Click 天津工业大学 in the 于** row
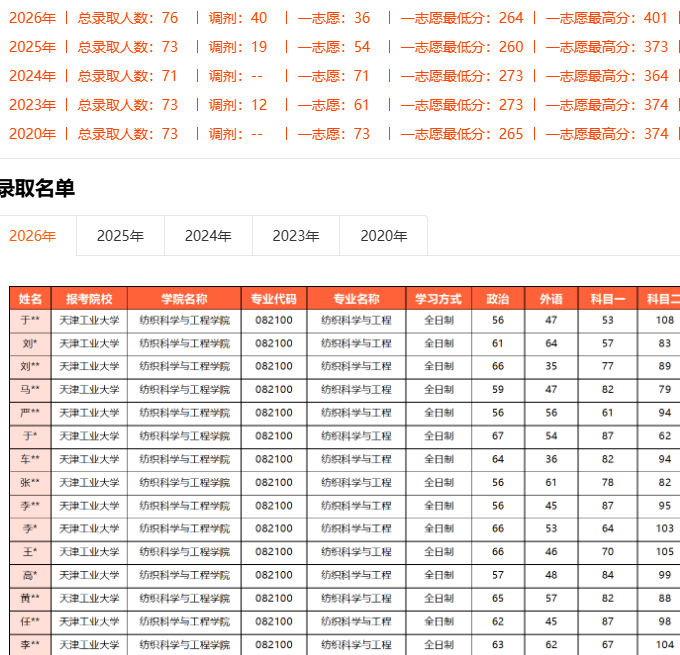This screenshot has width=680, height=655. tap(89, 321)
